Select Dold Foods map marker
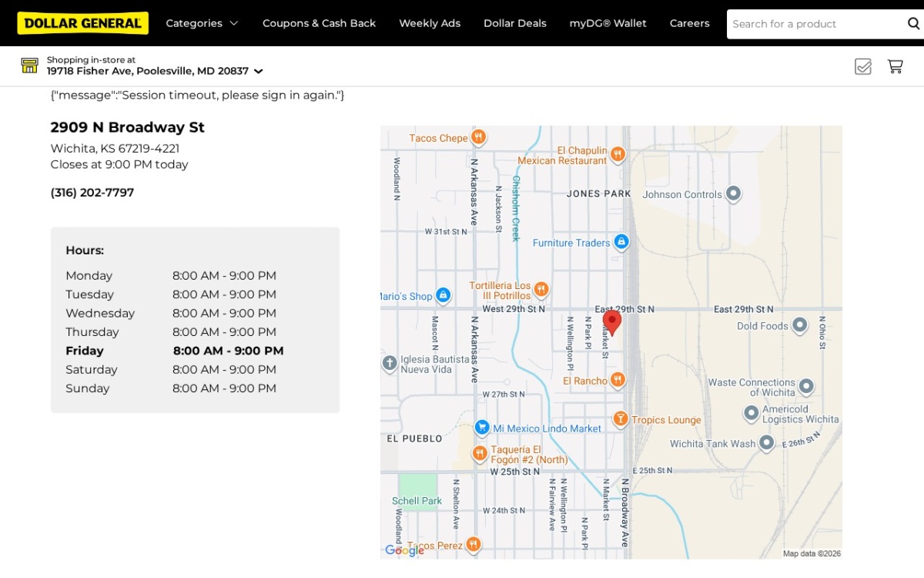924x578 pixels. pyautogui.click(x=799, y=325)
